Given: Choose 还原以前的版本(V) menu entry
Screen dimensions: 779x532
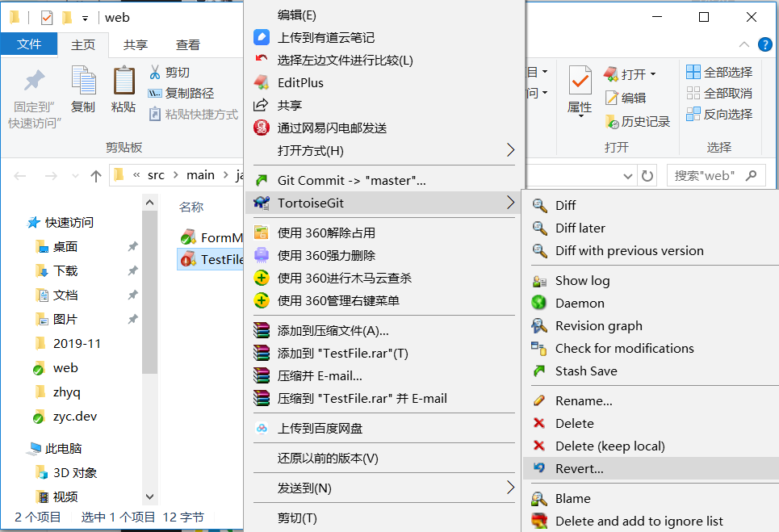Looking at the screenshot, I should pyautogui.click(x=328, y=458).
